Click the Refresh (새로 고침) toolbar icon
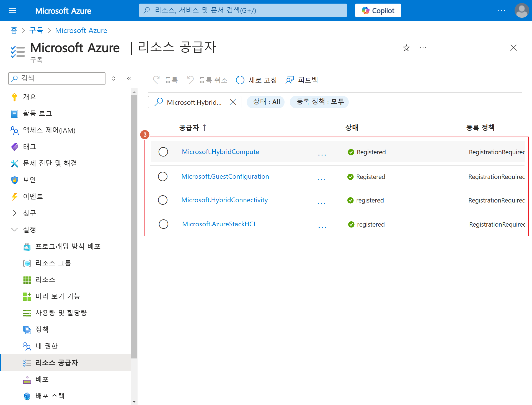This screenshot has height=405, width=532. (x=240, y=80)
